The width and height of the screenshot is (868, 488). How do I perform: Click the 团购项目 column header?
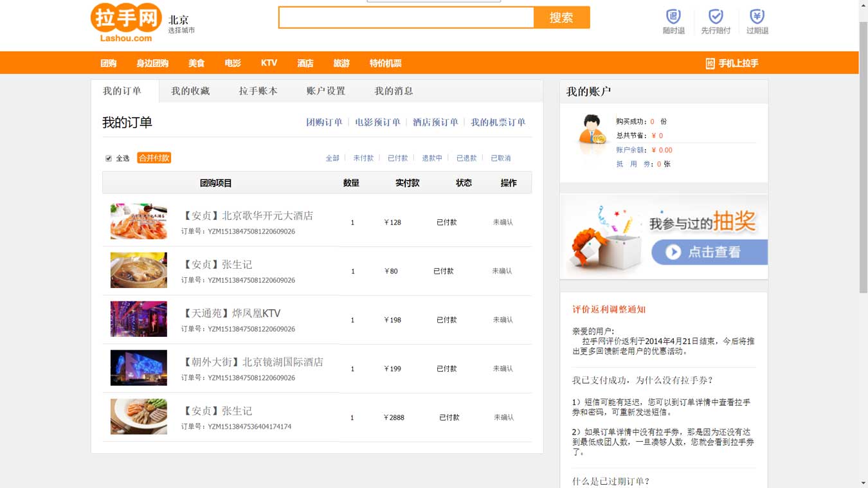coord(215,183)
